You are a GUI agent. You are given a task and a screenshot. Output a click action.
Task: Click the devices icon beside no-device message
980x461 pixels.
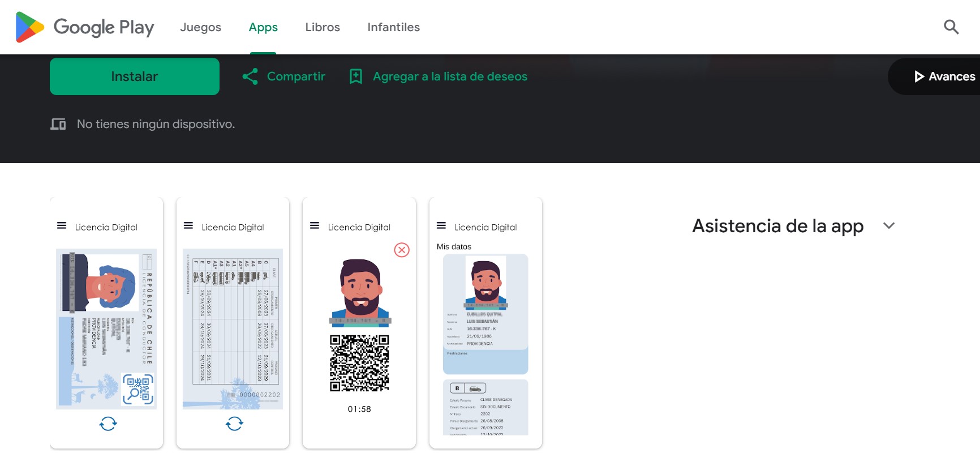tap(58, 124)
